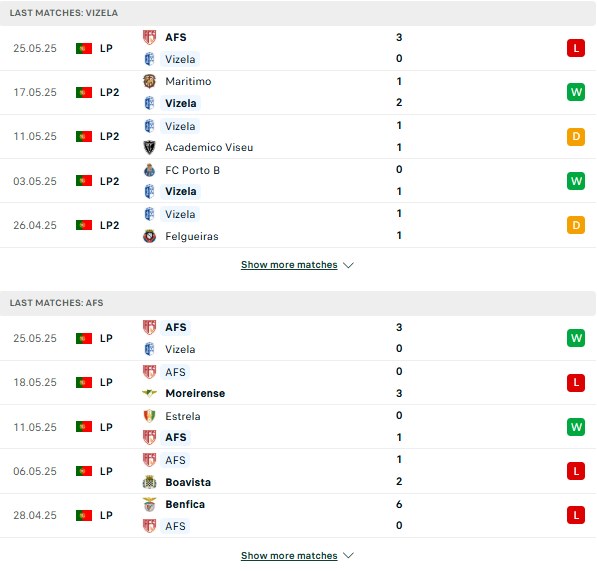Select the LP2 league label on 03.05.25
The image size is (597, 571).
110,181
